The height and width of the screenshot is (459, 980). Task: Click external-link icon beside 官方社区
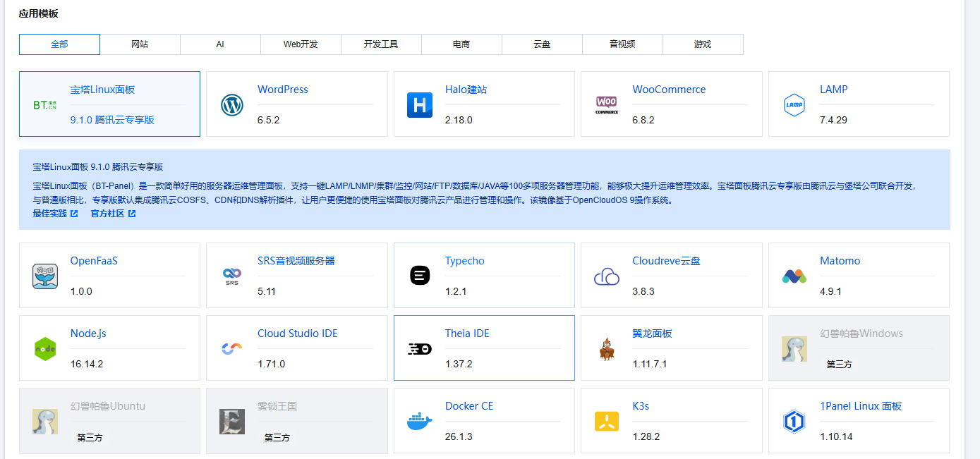click(132, 214)
